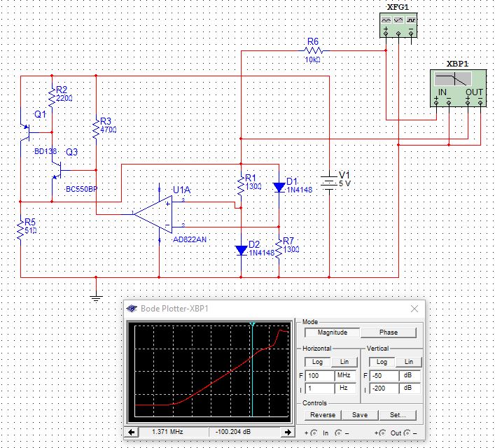The width and height of the screenshot is (495, 448).
Task: Select resistor R5 51Ω symbol
Action: (20, 230)
